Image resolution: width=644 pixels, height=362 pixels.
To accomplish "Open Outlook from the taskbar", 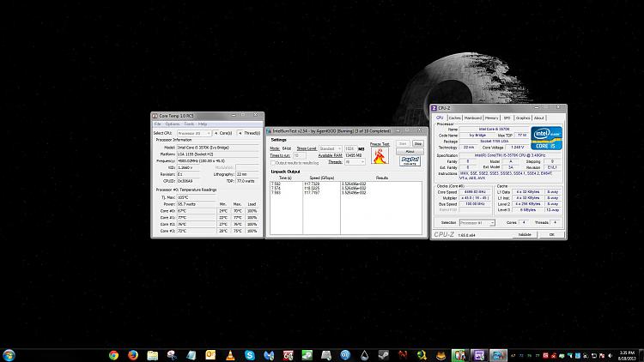I will [210, 355].
